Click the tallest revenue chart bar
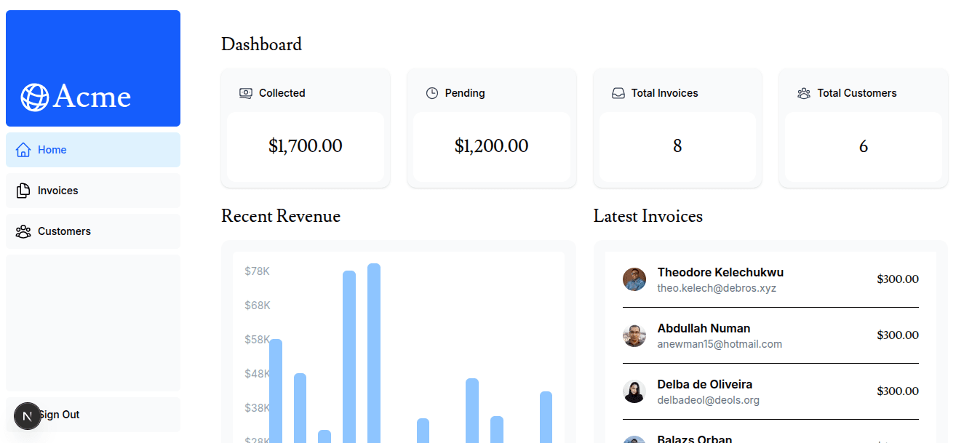Image resolution: width=980 pixels, height=443 pixels. pos(374,353)
